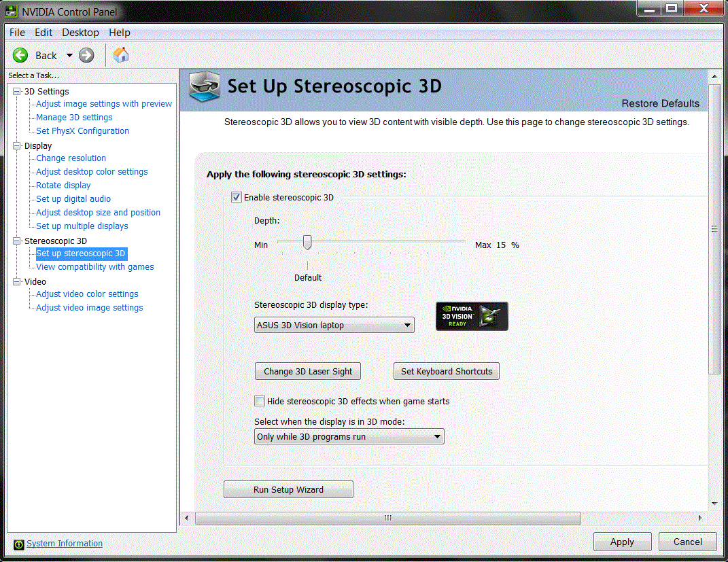
Task: Click the vertical scrollbar down arrow
Action: point(714,504)
